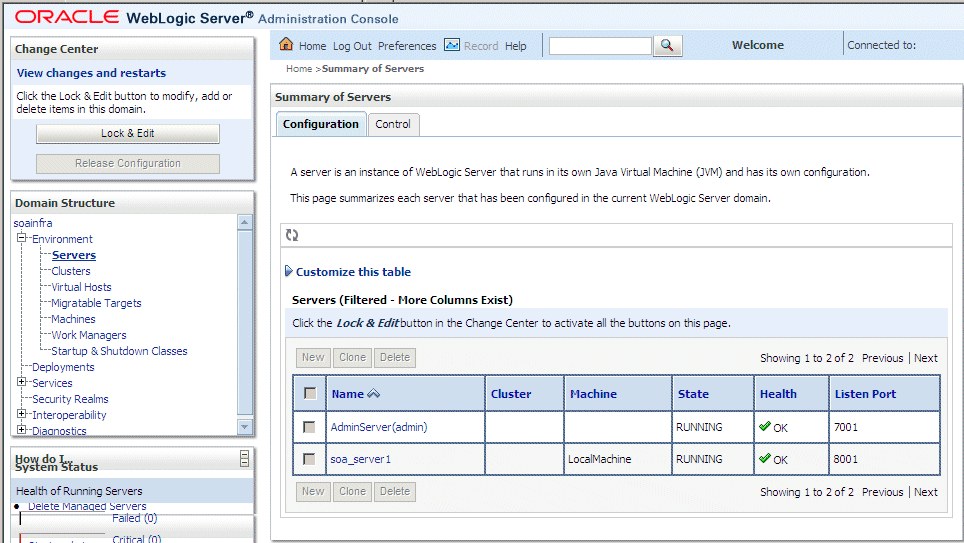Sort by the Listen Port column header
964x543 pixels.
865,394
